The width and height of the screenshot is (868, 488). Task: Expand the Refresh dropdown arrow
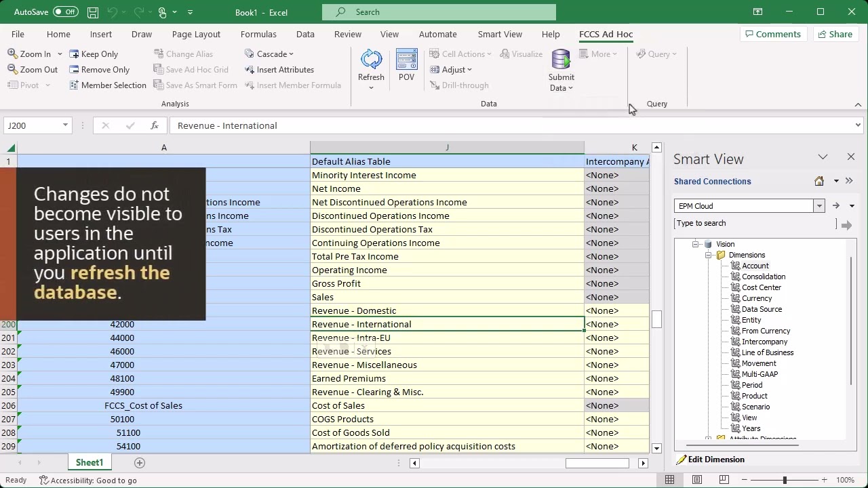[371, 88]
